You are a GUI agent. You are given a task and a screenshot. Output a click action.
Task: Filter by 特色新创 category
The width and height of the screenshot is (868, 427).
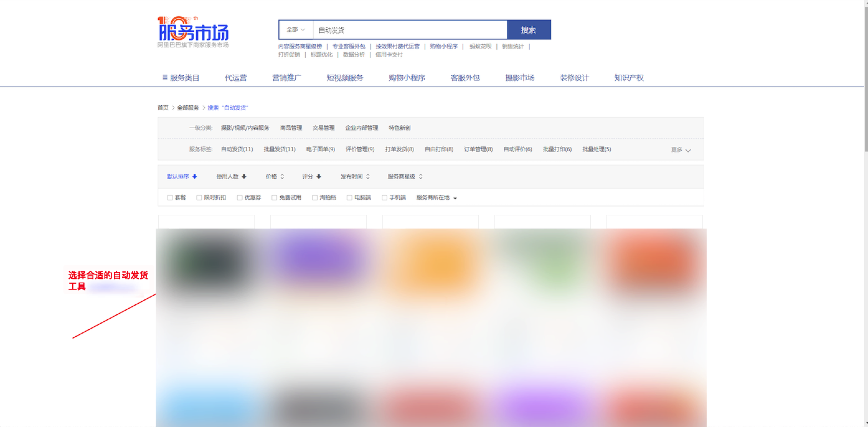pos(399,128)
